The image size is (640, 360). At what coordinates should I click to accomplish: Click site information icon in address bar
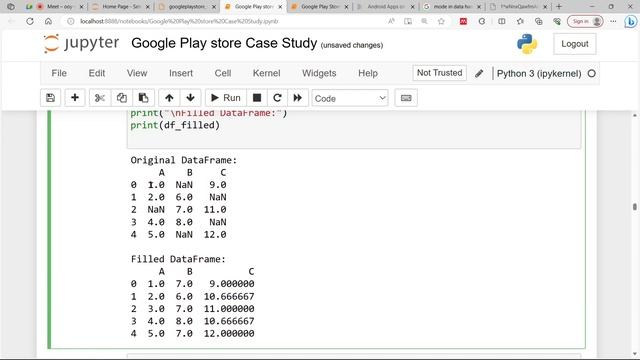click(x=71, y=21)
